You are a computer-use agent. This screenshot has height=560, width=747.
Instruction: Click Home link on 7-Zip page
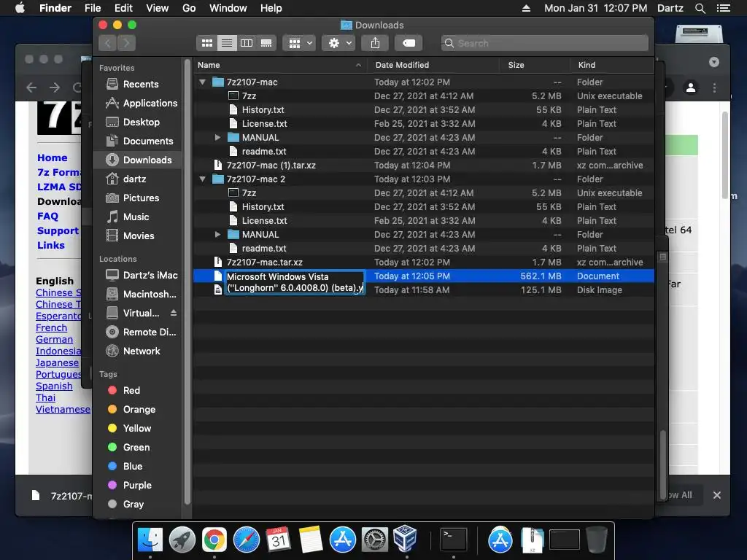click(x=52, y=157)
